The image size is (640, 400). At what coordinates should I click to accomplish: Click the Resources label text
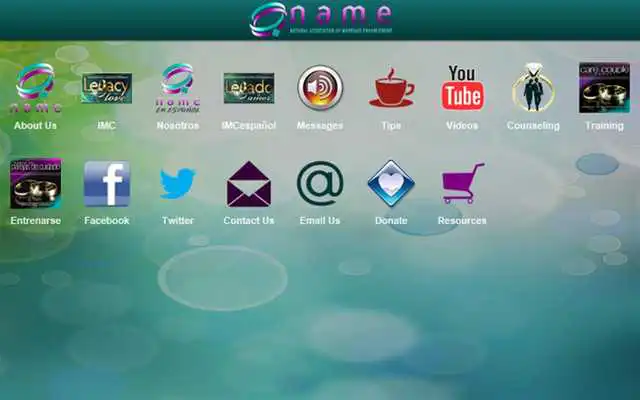(x=462, y=221)
